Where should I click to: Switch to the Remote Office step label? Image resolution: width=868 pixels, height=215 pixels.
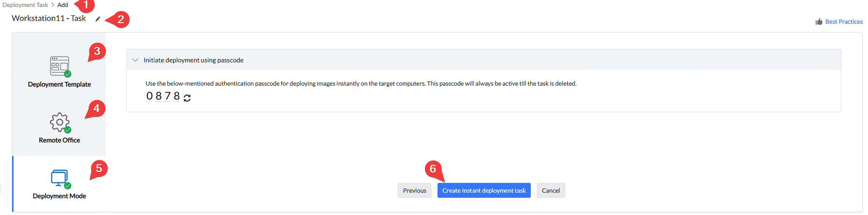[59, 140]
